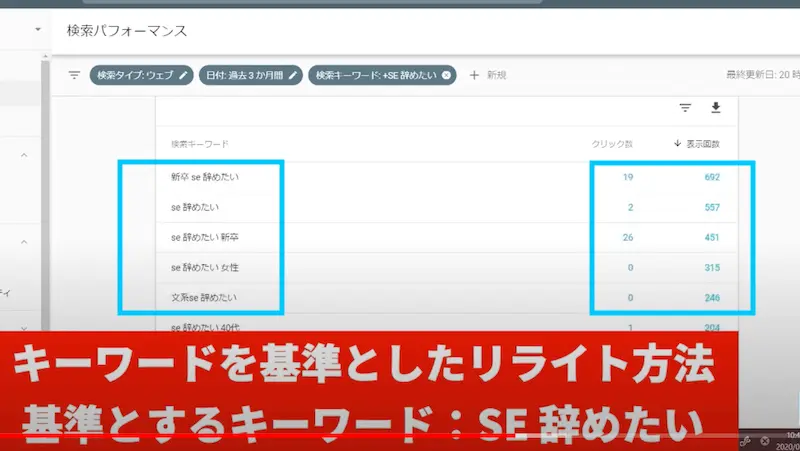Download table data with export icon
Screen dimensions: 800x451
[716, 108]
